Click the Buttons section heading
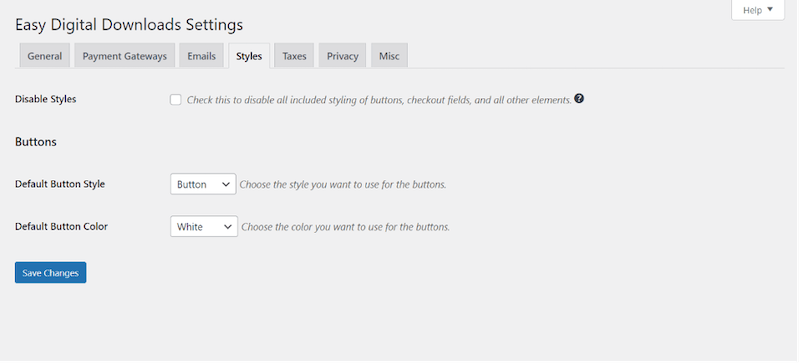The width and height of the screenshot is (800, 363). (36, 141)
